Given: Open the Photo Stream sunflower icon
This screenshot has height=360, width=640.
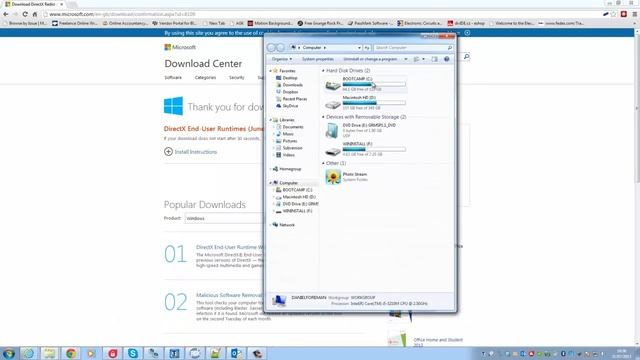Looking at the screenshot, I should tap(333, 177).
